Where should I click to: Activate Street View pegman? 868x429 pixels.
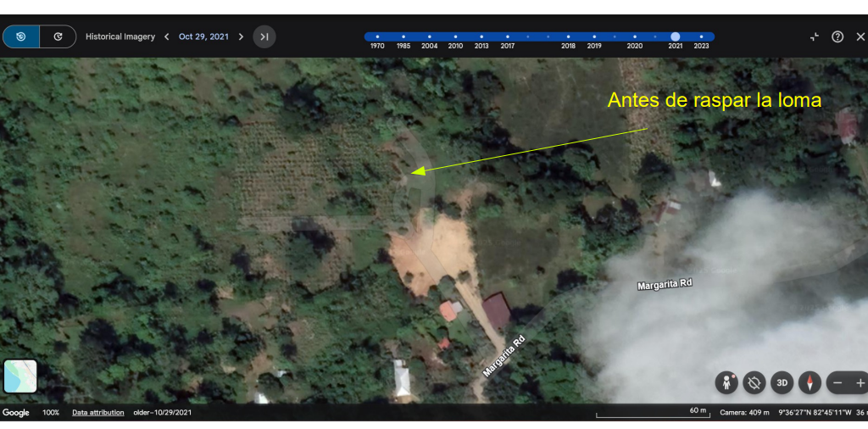[726, 382]
